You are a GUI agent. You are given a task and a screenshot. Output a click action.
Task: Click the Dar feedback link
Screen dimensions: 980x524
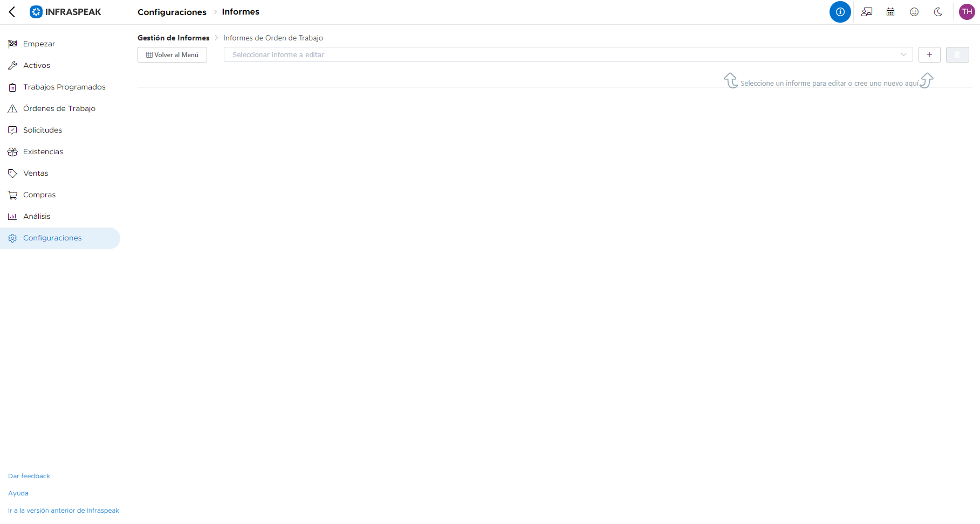click(x=29, y=476)
